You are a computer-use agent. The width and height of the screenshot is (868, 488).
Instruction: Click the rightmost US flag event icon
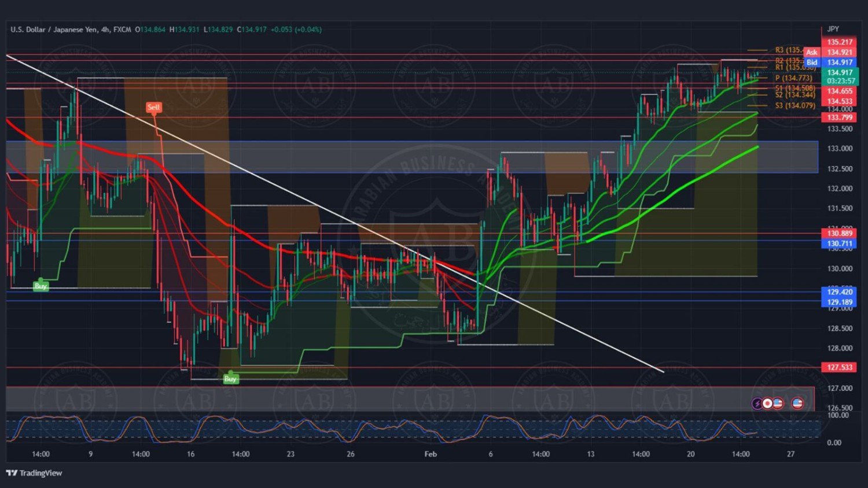pyautogui.click(x=797, y=404)
